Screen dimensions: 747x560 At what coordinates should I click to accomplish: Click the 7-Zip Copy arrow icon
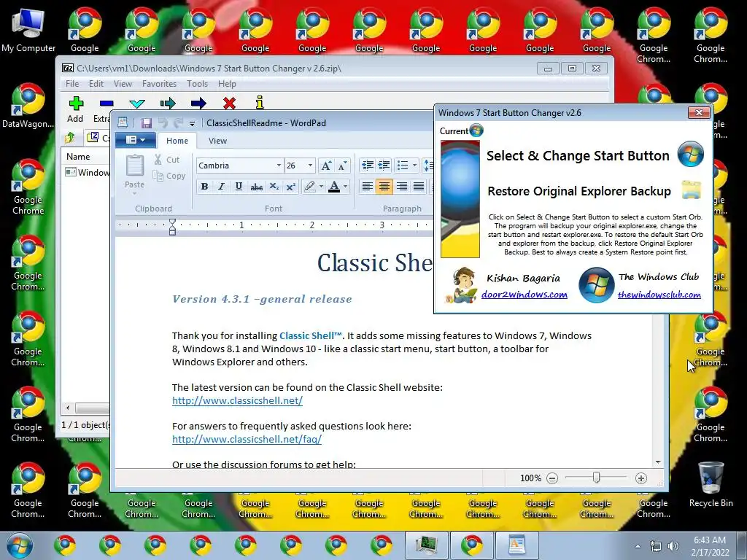168,103
